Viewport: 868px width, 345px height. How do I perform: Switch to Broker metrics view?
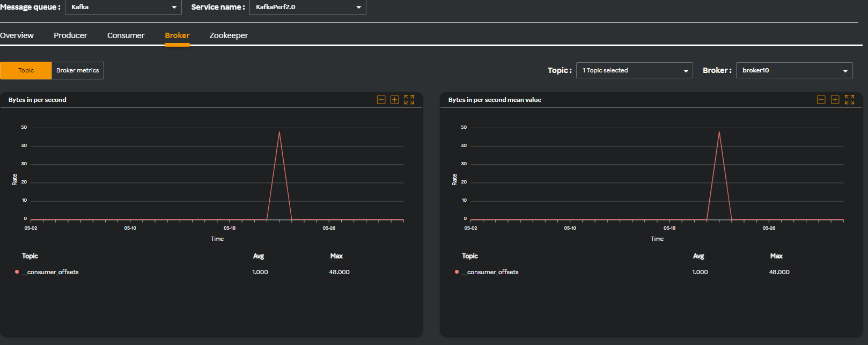click(78, 70)
